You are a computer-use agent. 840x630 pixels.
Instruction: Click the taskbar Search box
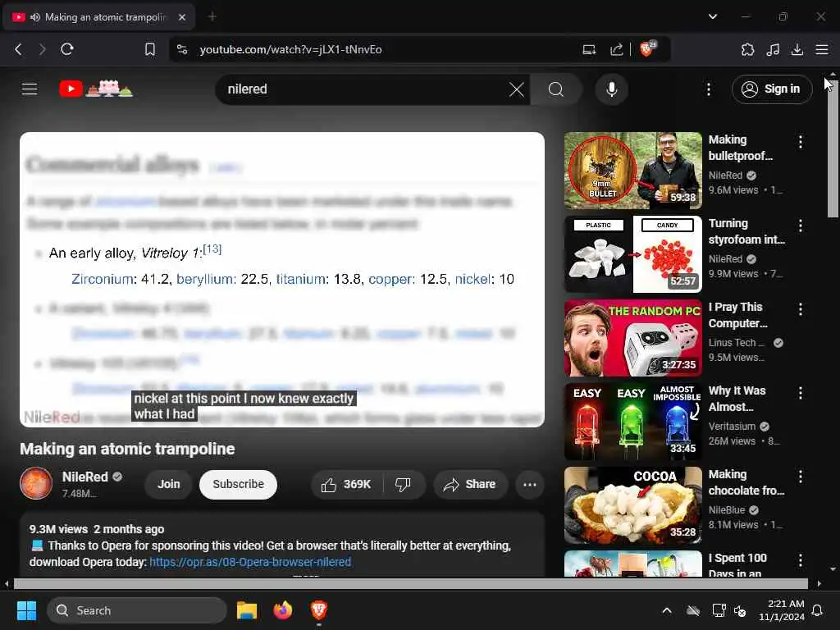tap(137, 610)
